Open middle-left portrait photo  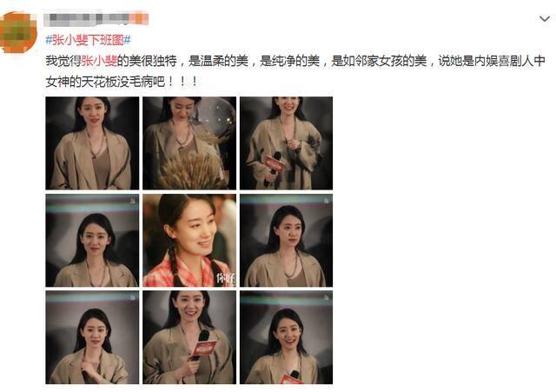(x=92, y=240)
